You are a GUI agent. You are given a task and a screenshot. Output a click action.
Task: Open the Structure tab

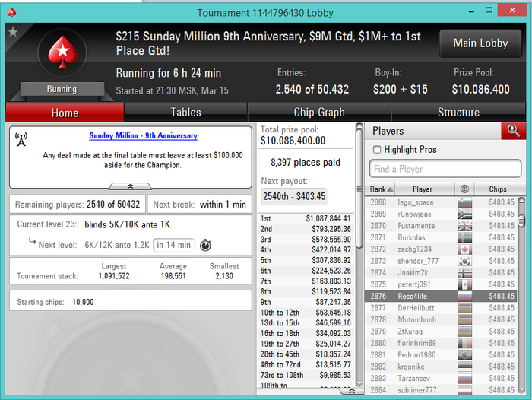pyautogui.click(x=458, y=113)
